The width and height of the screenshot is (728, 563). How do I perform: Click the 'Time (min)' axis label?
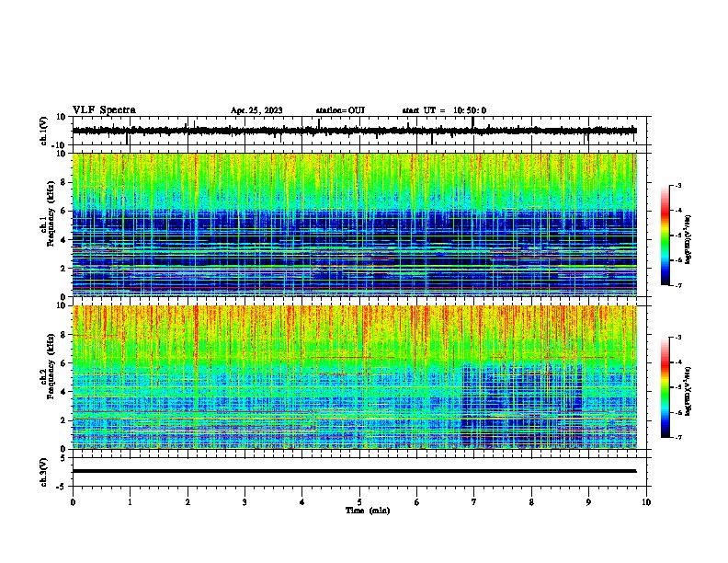368,511
